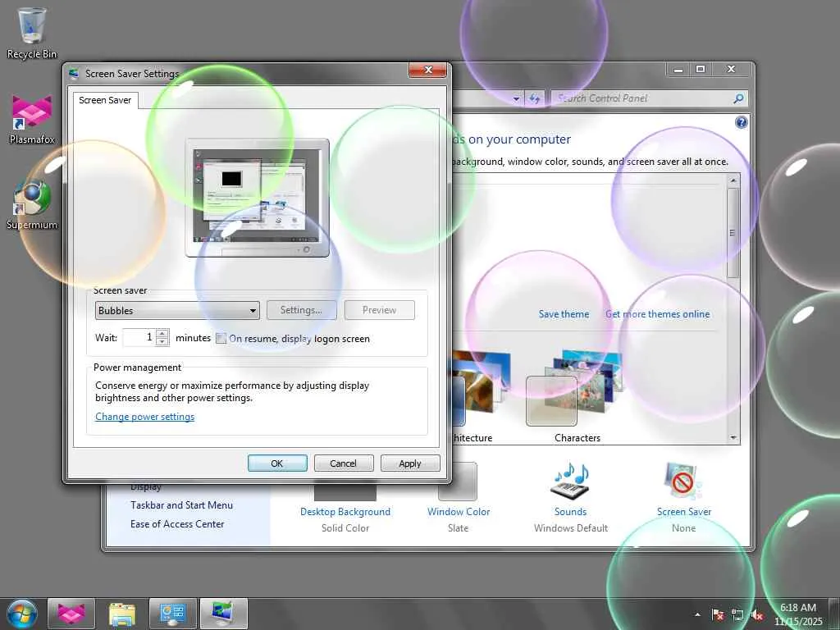This screenshot has height=630, width=840.
Task: Open Action Center flag tray icon
Action: (x=717, y=614)
